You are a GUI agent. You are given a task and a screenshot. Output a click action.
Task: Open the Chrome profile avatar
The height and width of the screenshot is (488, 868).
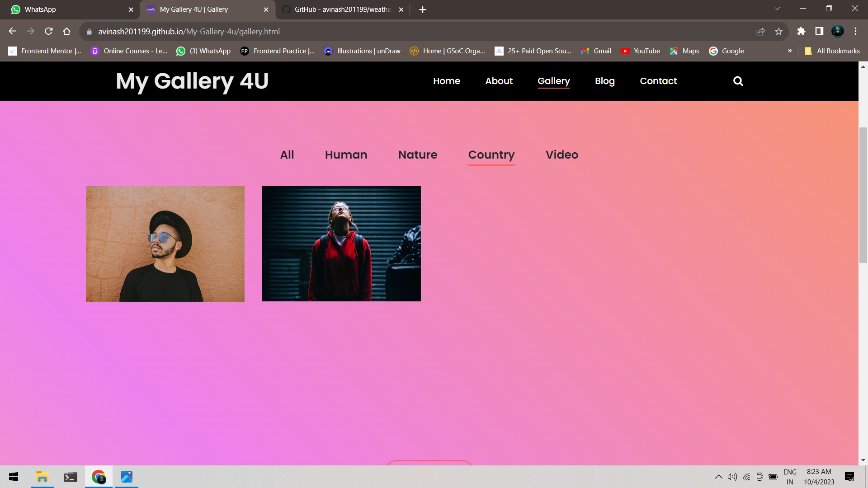pos(838,32)
